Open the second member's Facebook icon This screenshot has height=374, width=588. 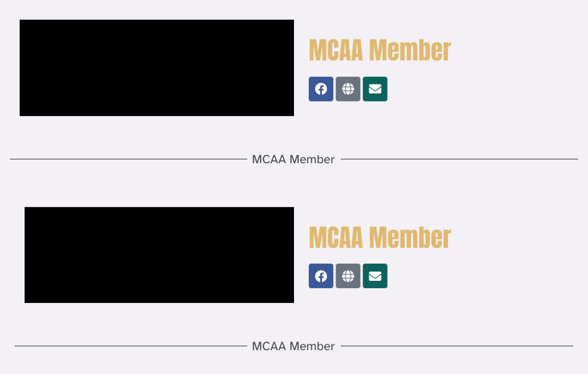tap(321, 276)
